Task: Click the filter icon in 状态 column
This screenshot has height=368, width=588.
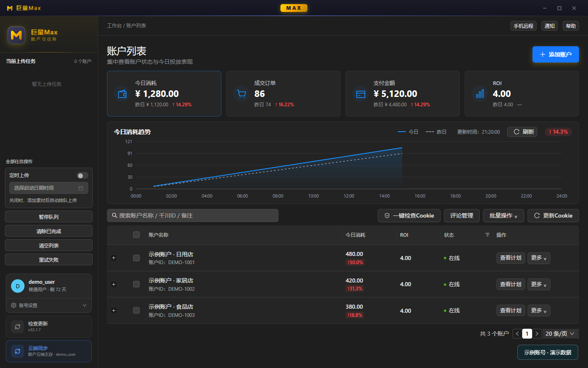Action: pos(487,235)
